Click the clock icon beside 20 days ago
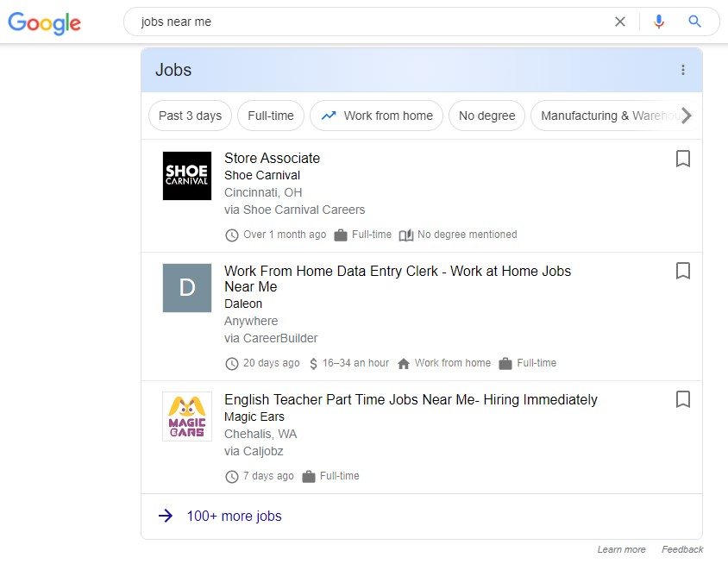This screenshot has height=570, width=728. (x=232, y=363)
